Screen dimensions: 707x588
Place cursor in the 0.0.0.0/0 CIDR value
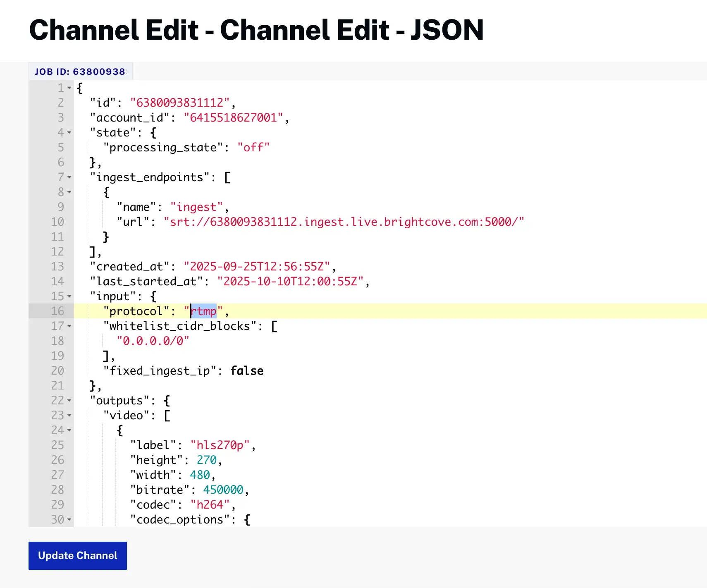[153, 341]
